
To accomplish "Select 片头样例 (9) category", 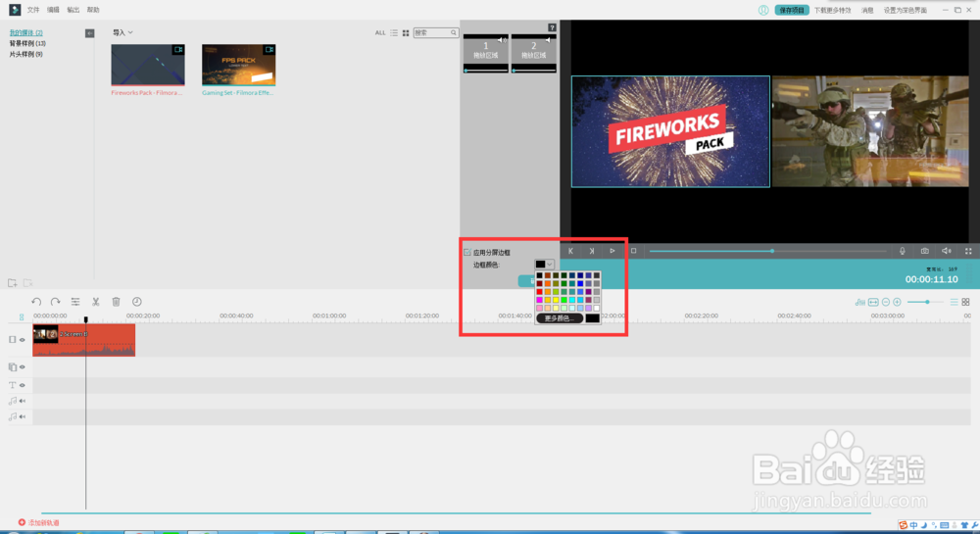I will [x=25, y=54].
